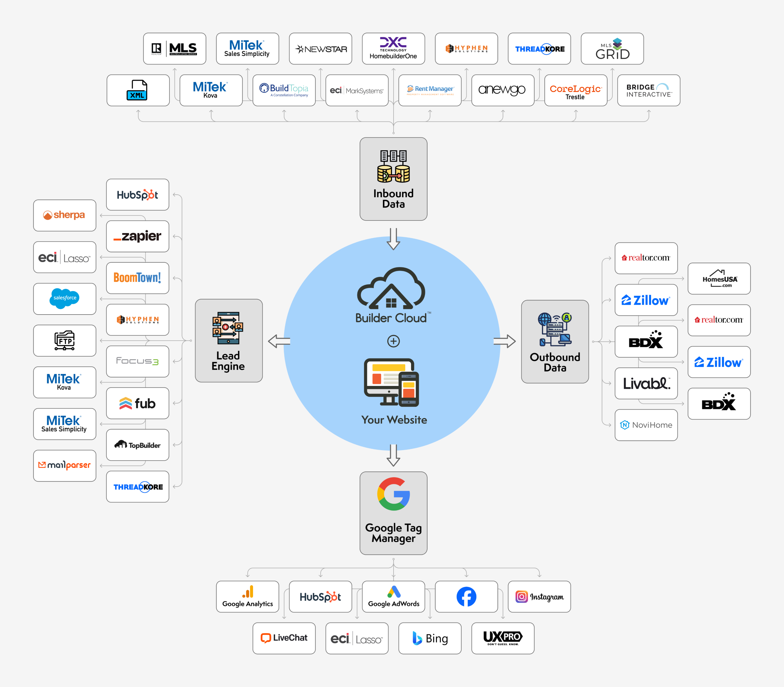Click the "Your Website" label
Viewport: 784px width, 687px height.
click(x=394, y=420)
